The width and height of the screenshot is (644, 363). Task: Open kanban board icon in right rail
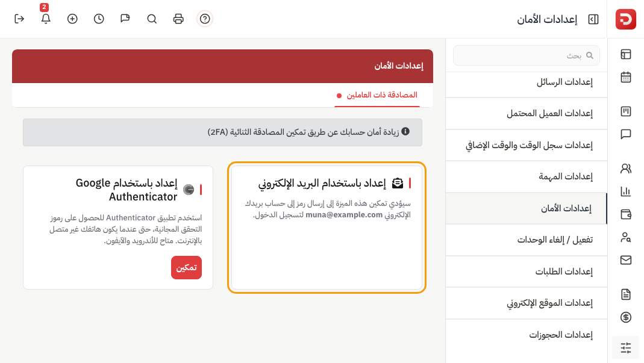(x=625, y=111)
